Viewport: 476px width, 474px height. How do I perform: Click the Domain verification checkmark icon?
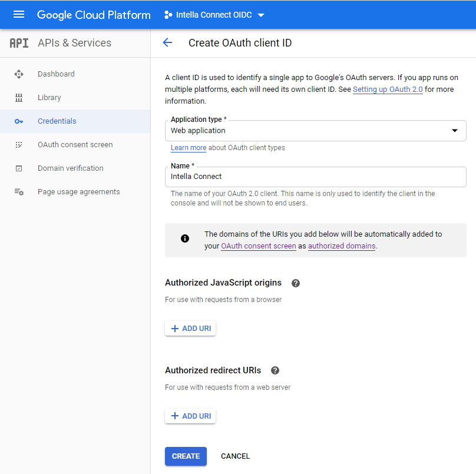18,168
